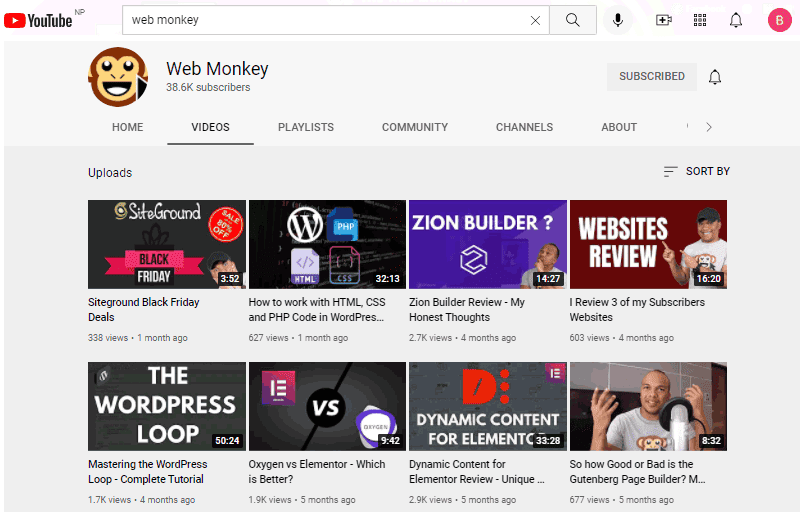800x512 pixels.
Task: Open Gutenberg Page Builder video thumbnail
Action: [648, 406]
